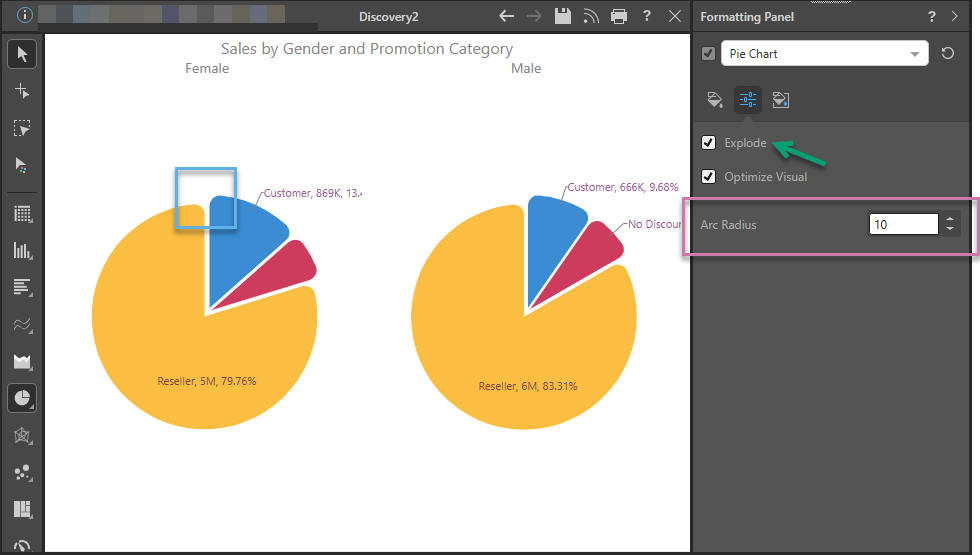
Task: Switch to scatter plot visual
Action: (22, 472)
